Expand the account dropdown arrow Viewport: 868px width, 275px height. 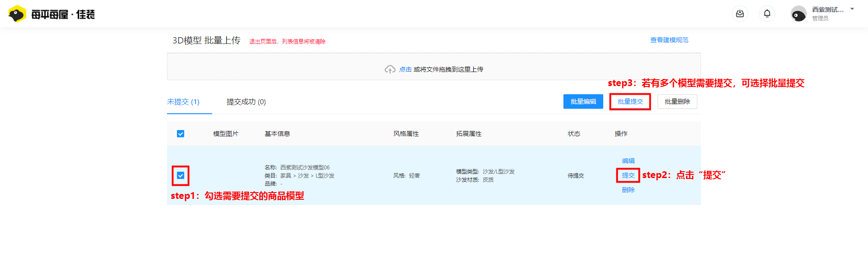(852, 9)
